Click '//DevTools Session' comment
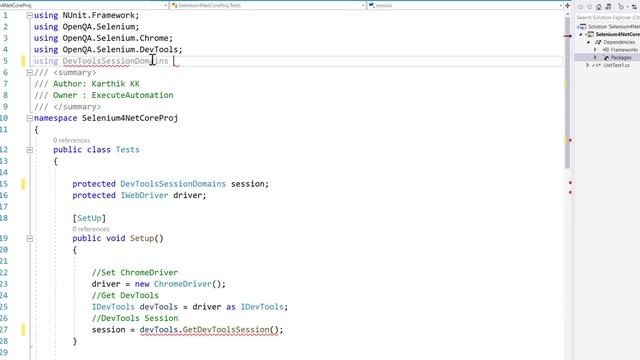Image resolution: width=640 pixels, height=360 pixels. pyautogui.click(x=135, y=318)
